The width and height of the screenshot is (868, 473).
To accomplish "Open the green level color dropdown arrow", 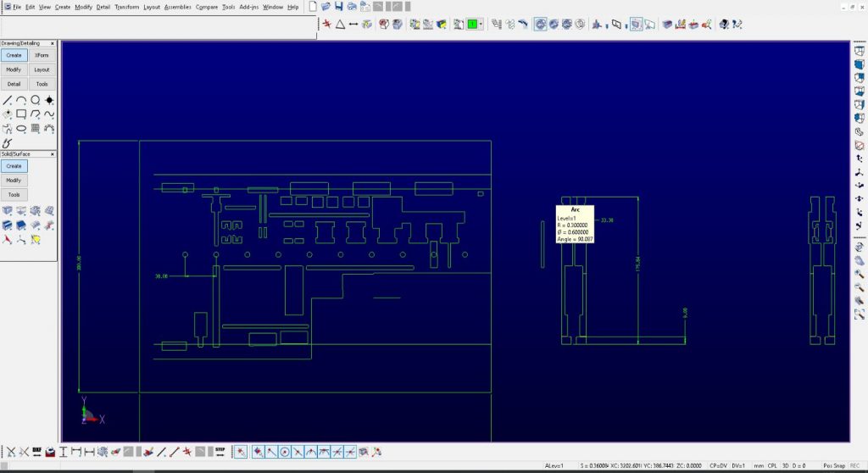I will [x=481, y=25].
